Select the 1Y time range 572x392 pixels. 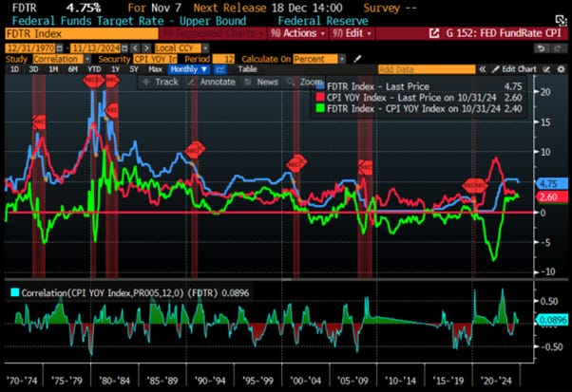115,69
